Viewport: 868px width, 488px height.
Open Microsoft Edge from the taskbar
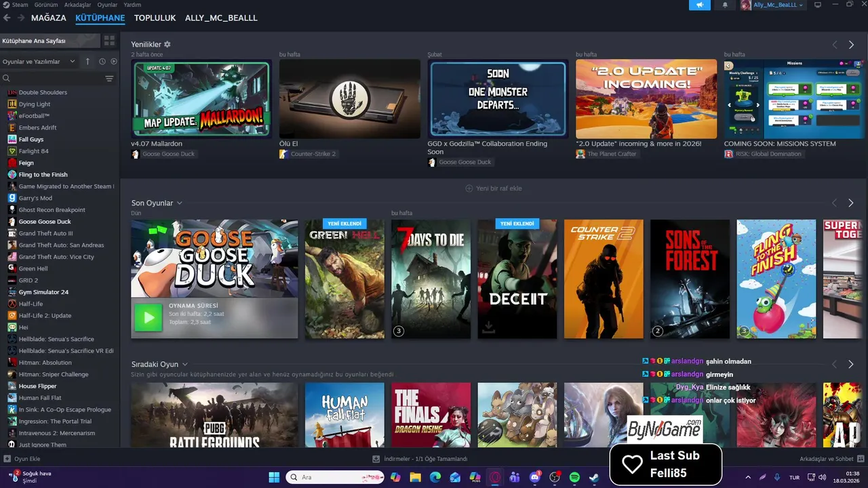(435, 477)
